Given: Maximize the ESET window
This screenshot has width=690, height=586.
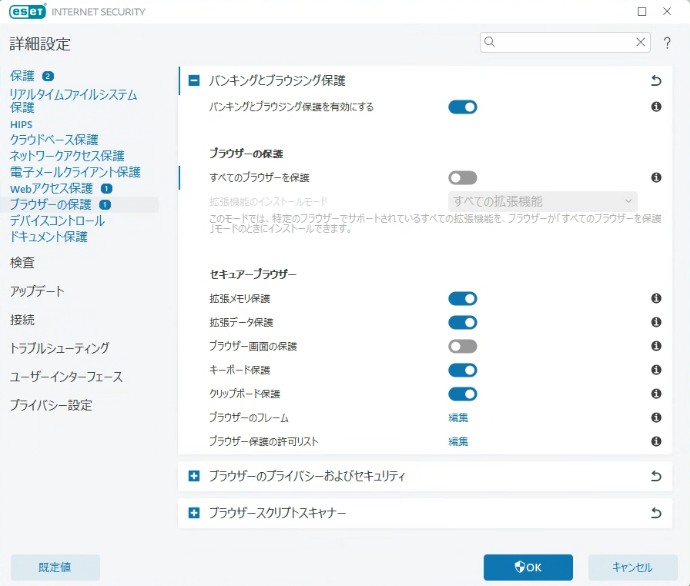Looking at the screenshot, I should pos(642,11).
